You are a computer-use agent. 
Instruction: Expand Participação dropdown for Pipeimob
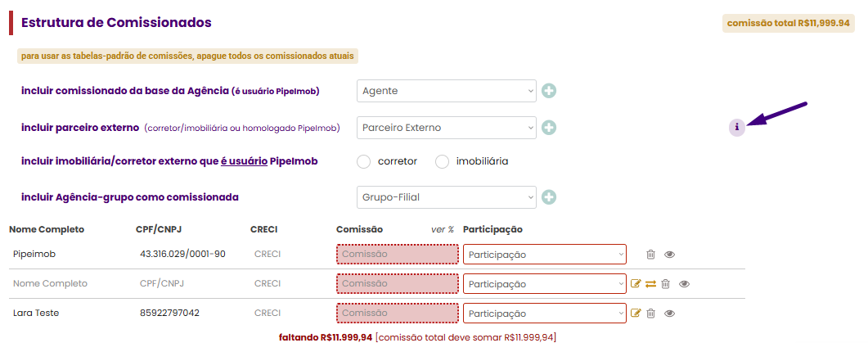[x=545, y=255]
